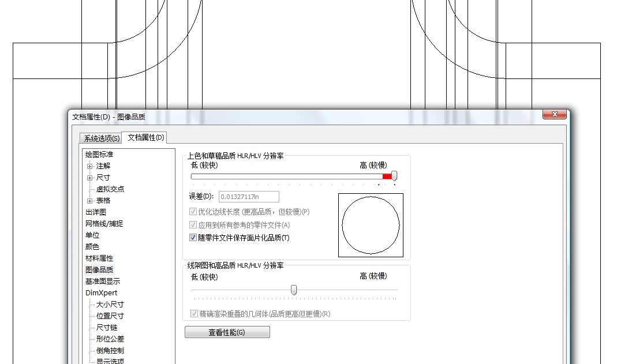This screenshot has width=632, height=364.
Task: Select the 文档属性(D) tab
Action: point(145,137)
